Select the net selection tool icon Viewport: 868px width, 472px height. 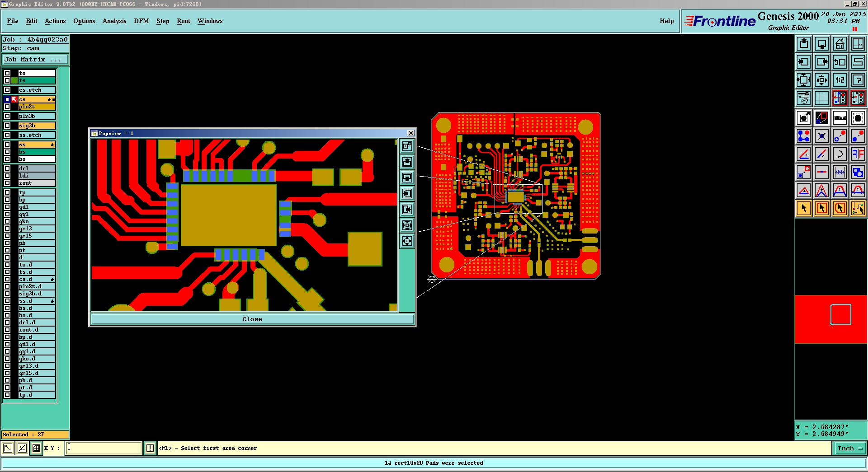point(858,208)
